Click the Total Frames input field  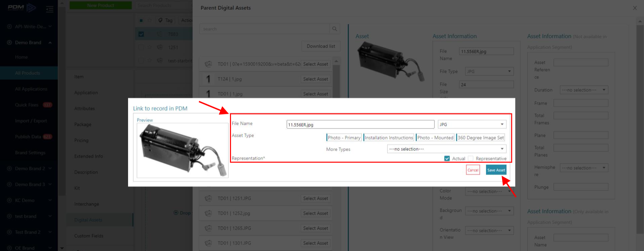coord(581,116)
